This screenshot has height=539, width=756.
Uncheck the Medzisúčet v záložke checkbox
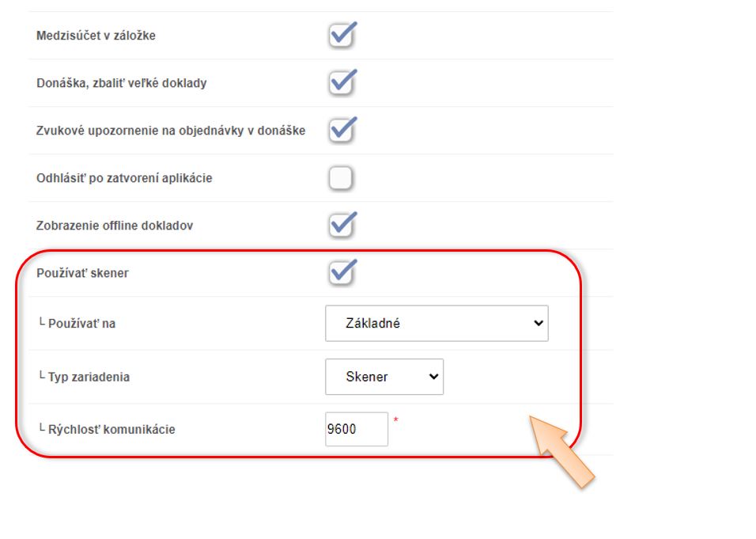click(341, 36)
